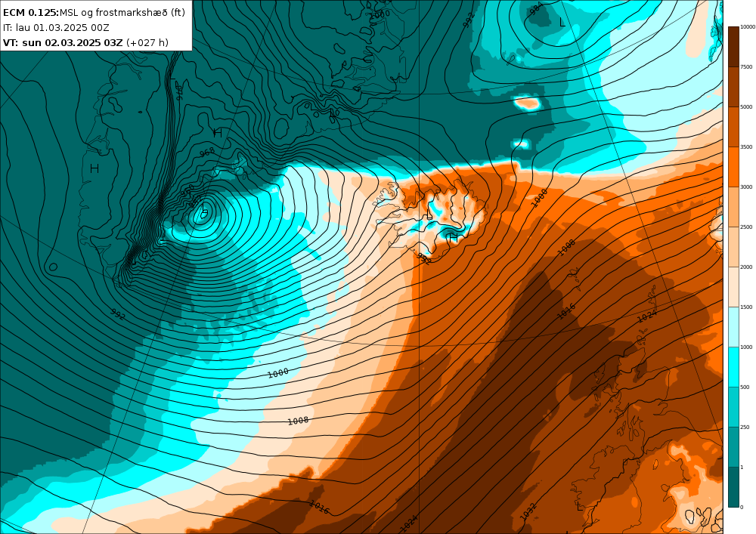Click the teal 1–250 colorbar segment

pos(733,446)
